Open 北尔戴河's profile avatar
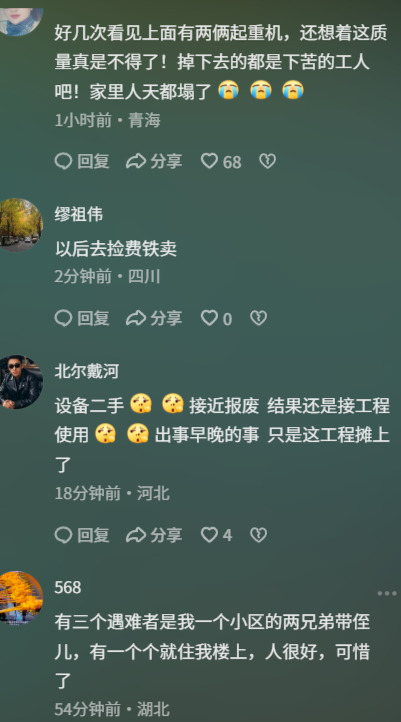This screenshot has width=401, height=722. [x=19, y=382]
